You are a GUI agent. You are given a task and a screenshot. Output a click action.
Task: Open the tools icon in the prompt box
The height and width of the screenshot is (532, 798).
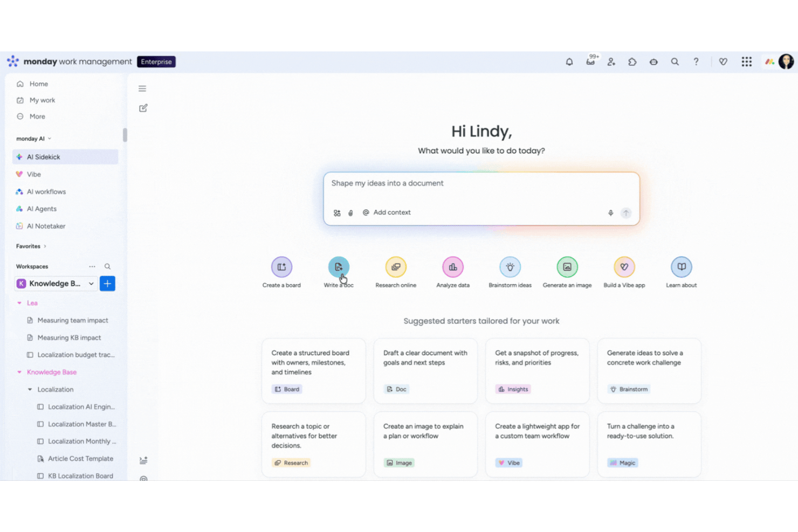(337, 213)
